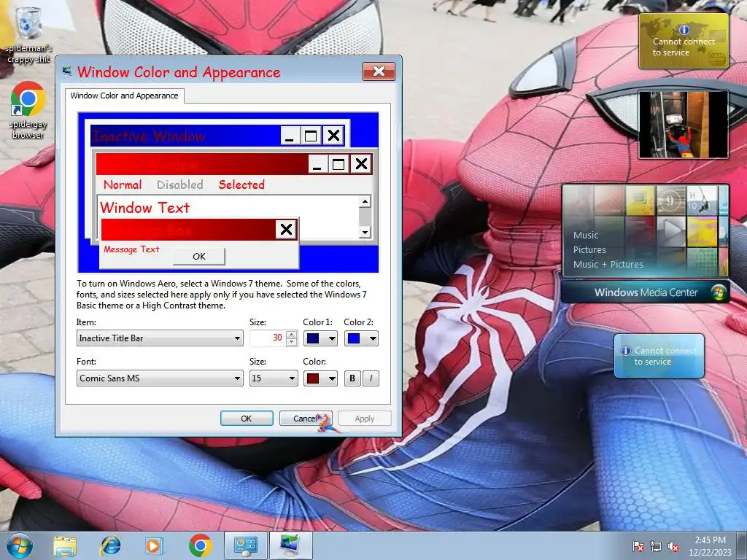Viewport: 747px width, 560px height.
Task: Click the item Size field showing 30
Action: 267,338
